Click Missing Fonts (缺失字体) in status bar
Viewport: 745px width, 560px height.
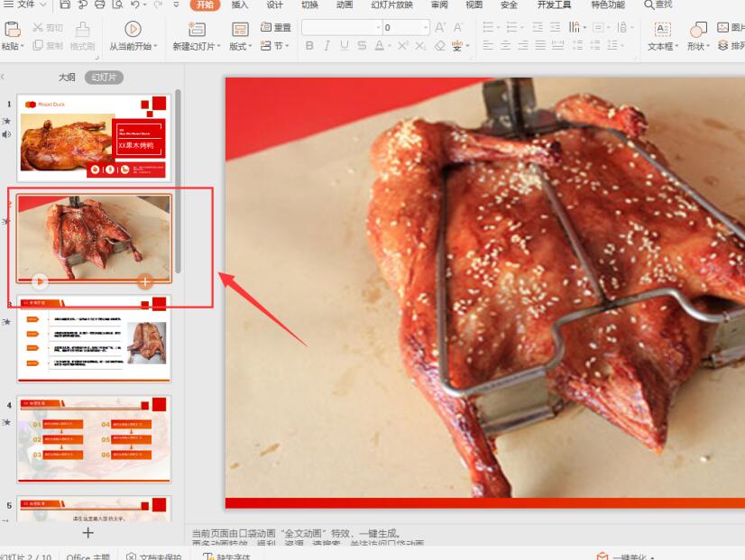coord(226,556)
